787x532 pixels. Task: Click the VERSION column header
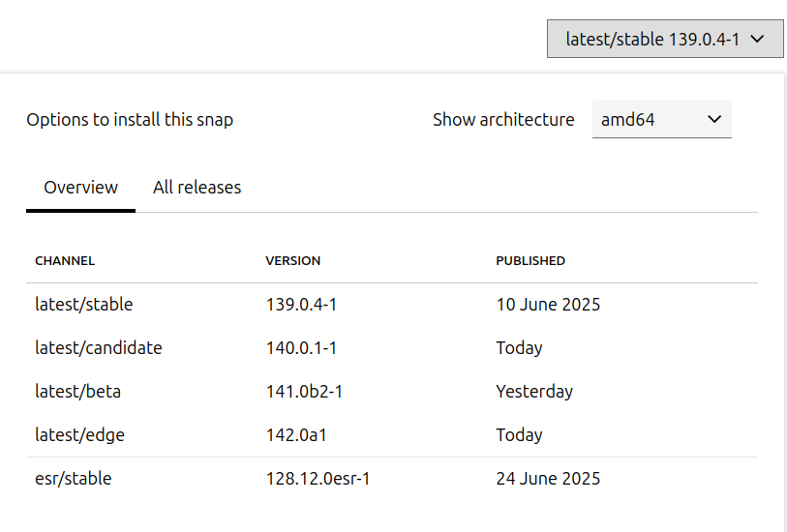coord(293,261)
